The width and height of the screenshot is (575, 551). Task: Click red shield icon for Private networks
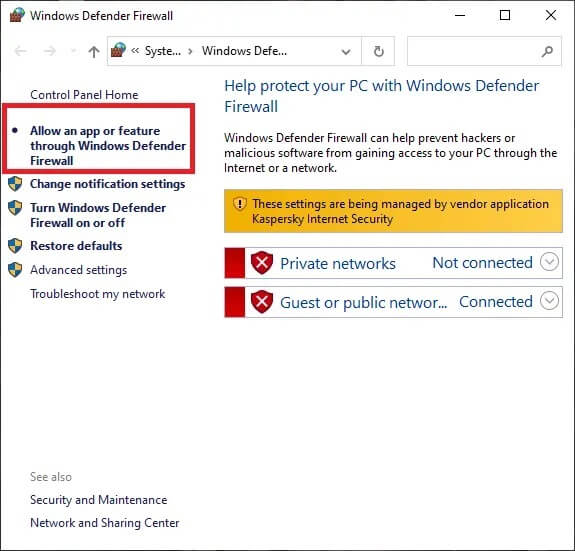(x=262, y=263)
